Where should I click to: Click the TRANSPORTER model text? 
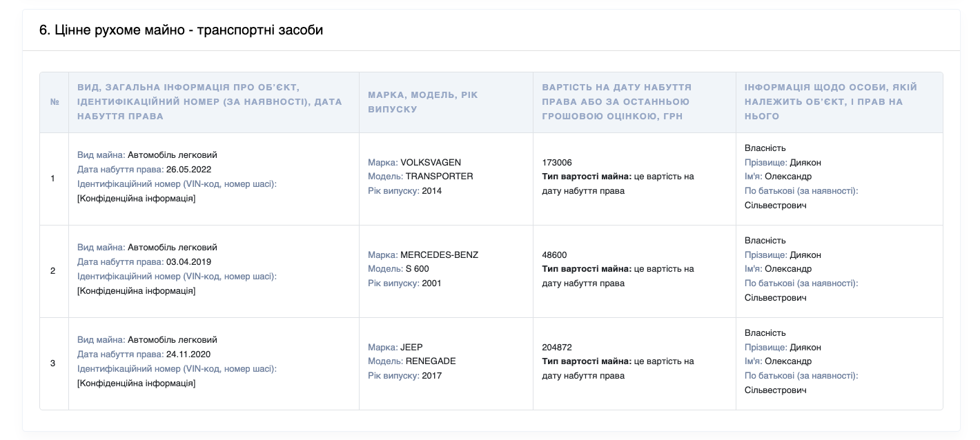tap(440, 177)
